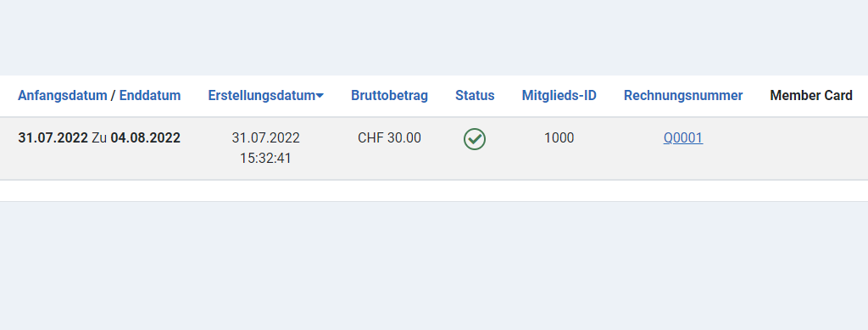The width and height of the screenshot is (868, 330).
Task: Select the CHF 30.00 amount cell
Action: point(389,138)
